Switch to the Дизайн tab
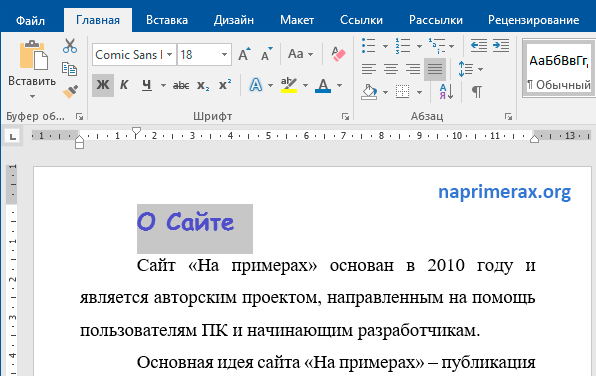This screenshot has height=376, width=596. (x=233, y=20)
